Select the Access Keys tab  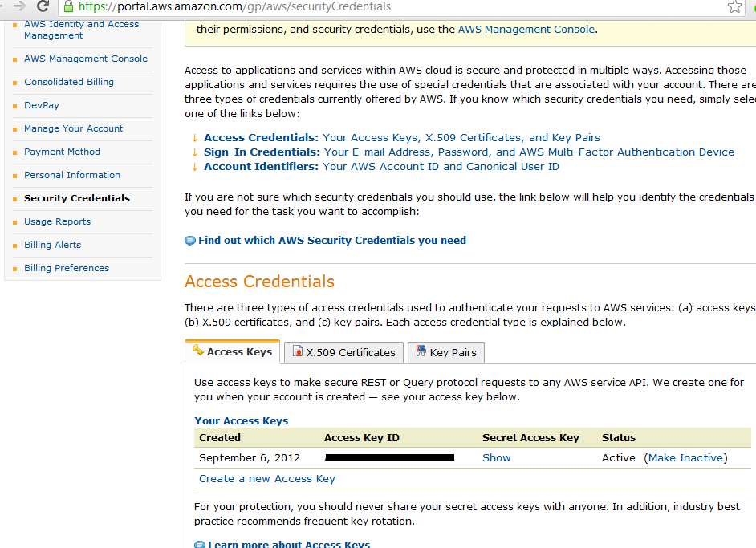(x=239, y=351)
